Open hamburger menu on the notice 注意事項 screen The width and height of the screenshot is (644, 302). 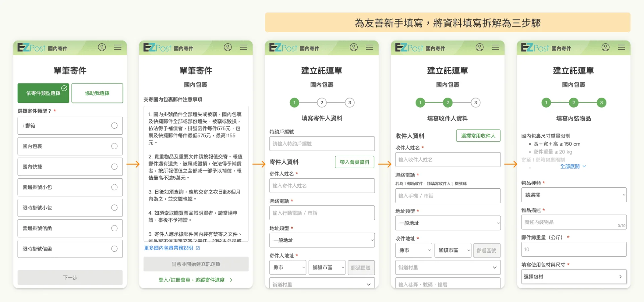244,47
